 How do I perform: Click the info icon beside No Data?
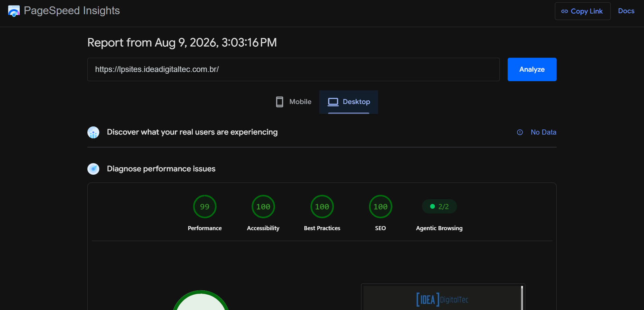click(520, 132)
